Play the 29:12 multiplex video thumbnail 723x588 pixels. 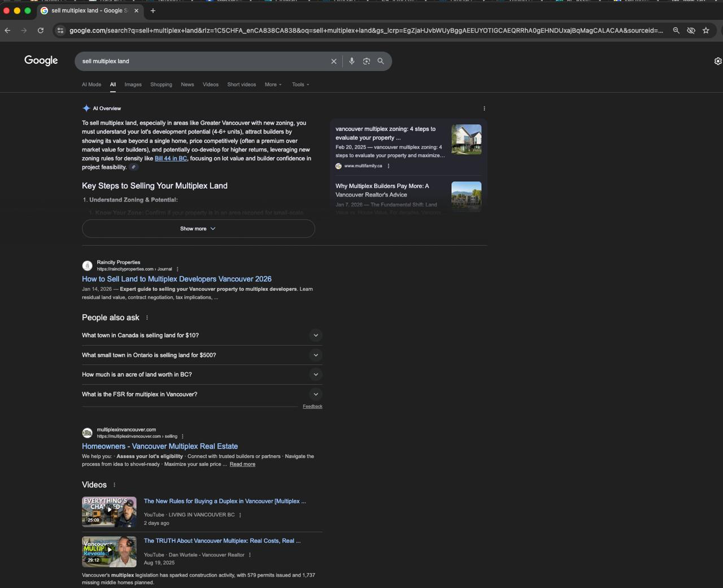click(x=109, y=552)
